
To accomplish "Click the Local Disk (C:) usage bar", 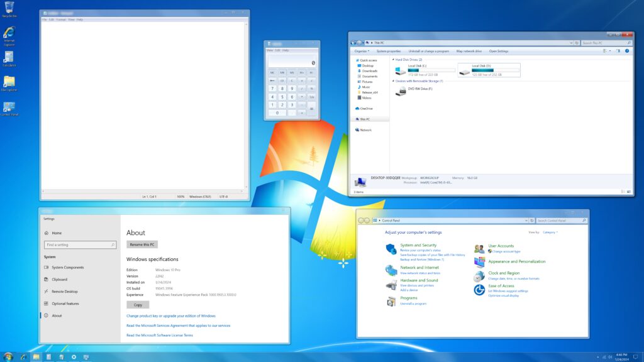I will coord(431,70).
